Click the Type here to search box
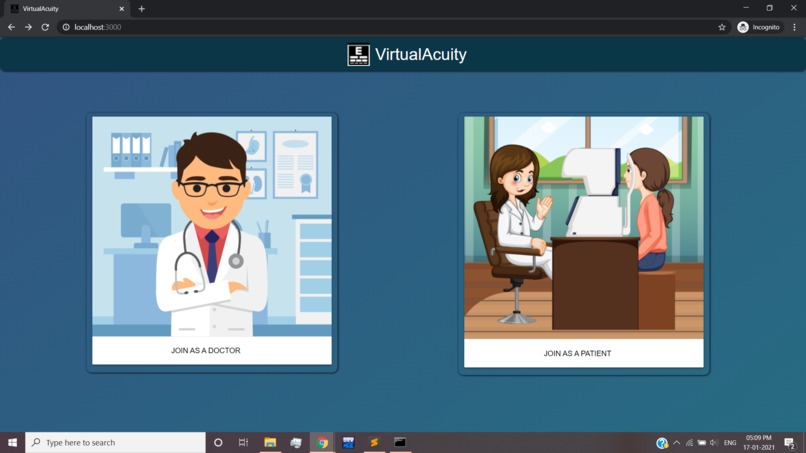 [x=115, y=443]
